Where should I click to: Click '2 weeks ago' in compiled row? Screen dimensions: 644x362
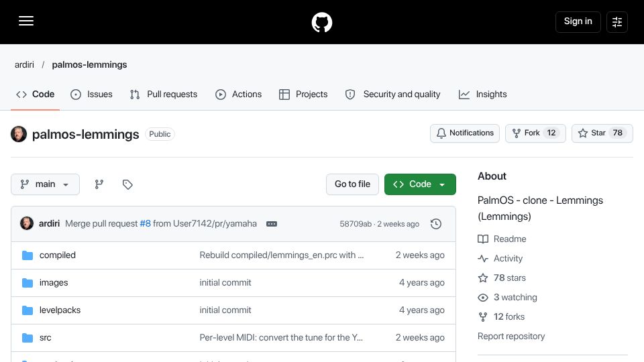click(x=420, y=255)
